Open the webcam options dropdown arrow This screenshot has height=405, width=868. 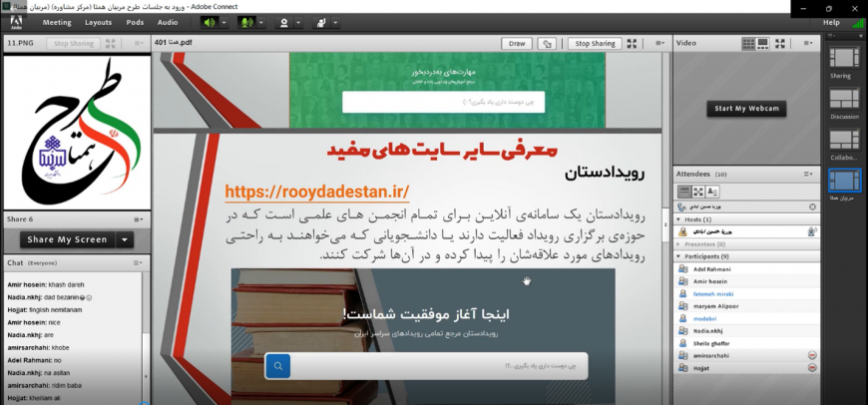tap(298, 23)
